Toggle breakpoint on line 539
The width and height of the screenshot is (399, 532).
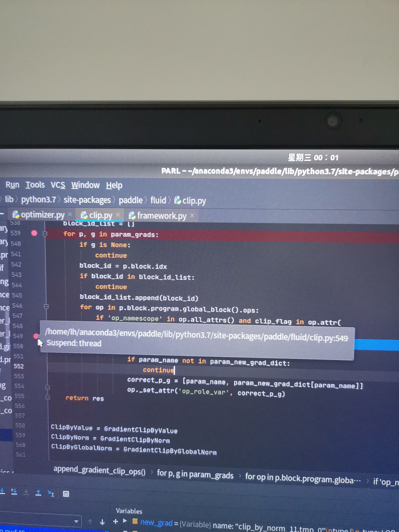point(34,233)
